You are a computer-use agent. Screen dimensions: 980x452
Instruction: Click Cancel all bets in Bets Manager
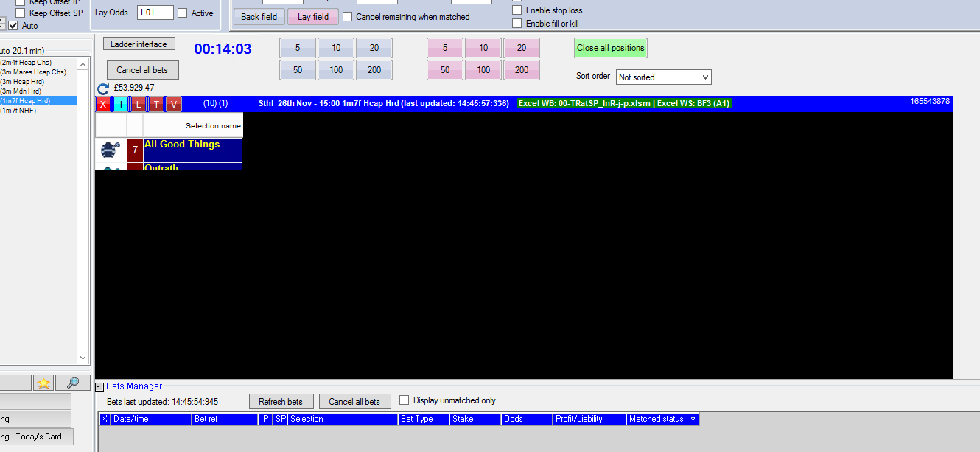[354, 402]
